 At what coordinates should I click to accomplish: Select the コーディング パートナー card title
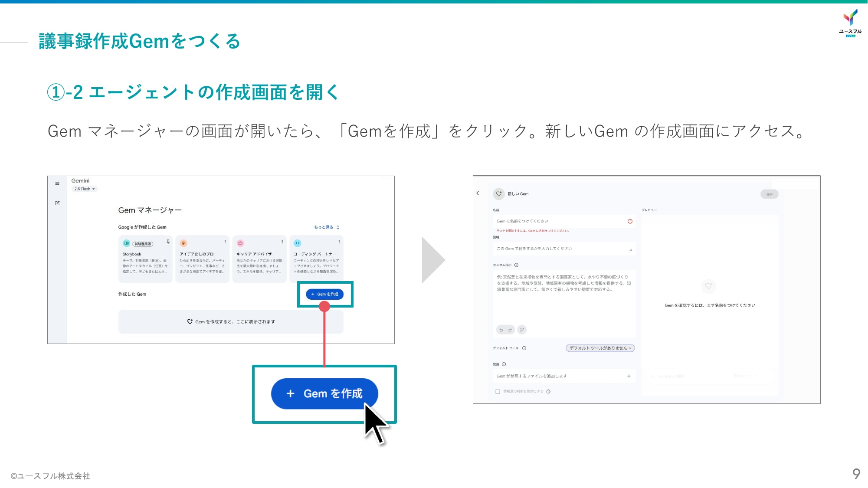point(315,254)
